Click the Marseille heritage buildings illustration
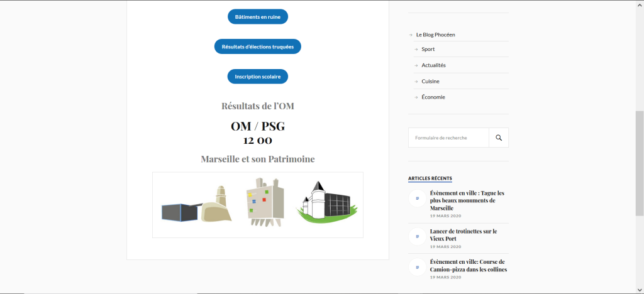This screenshot has width=644, height=294. [258, 205]
